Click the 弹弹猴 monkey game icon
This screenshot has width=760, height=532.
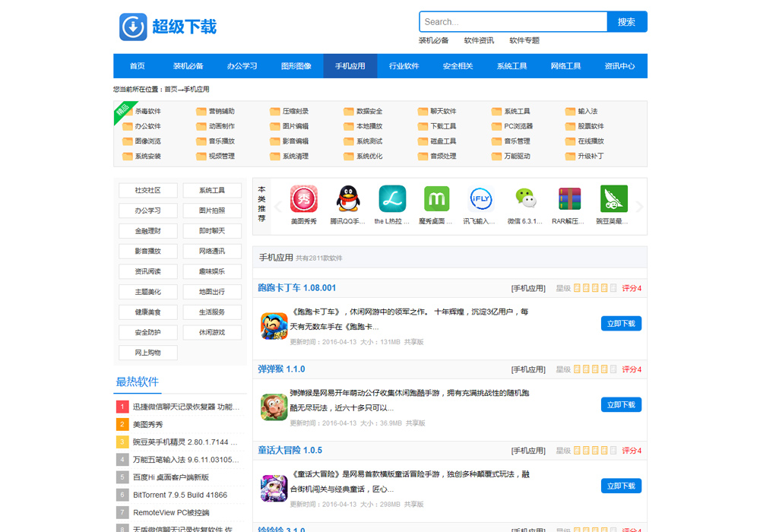tap(274, 407)
